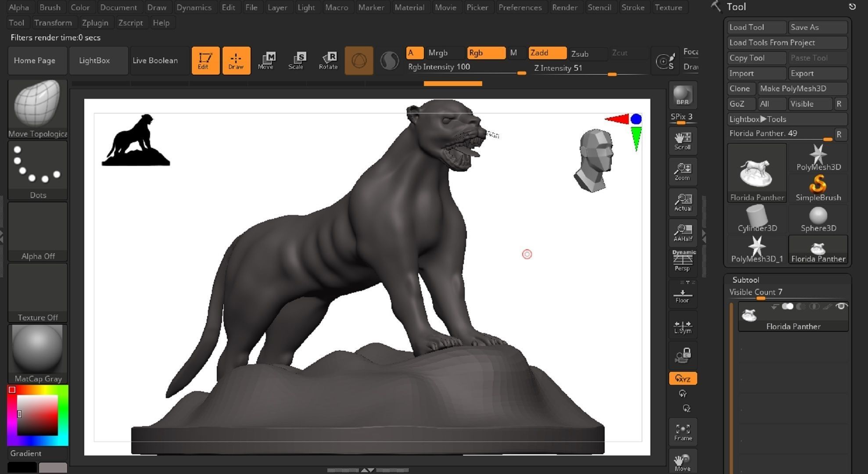This screenshot has height=474, width=868.
Task: Click the Save As button
Action: [x=818, y=27]
